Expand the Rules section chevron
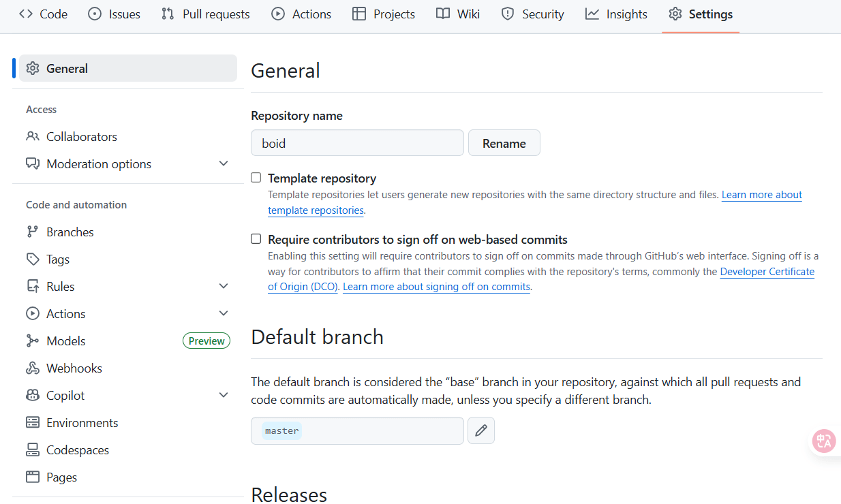 [x=224, y=286]
